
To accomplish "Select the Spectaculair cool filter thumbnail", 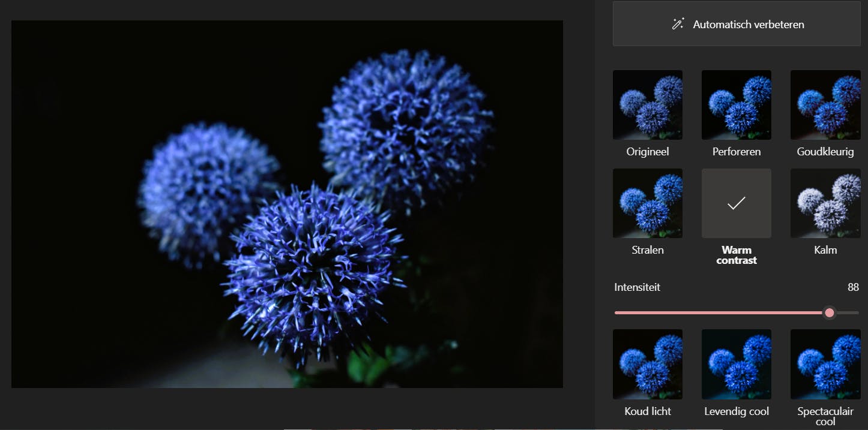I will [x=825, y=364].
